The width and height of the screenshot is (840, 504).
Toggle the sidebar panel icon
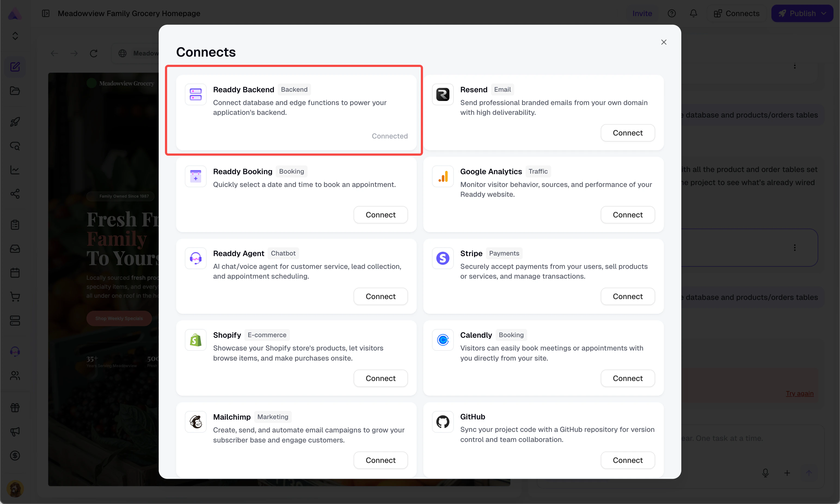coord(46,14)
